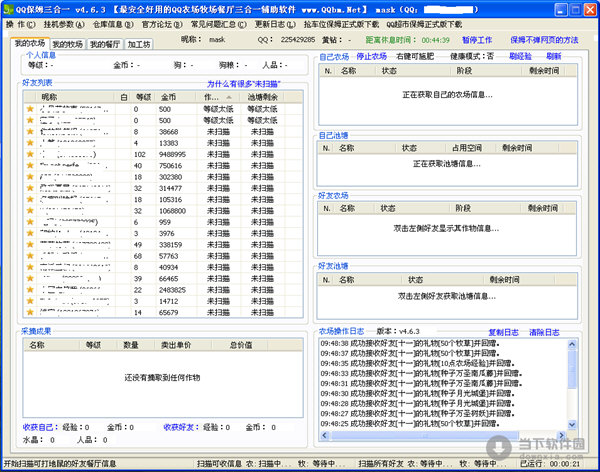Viewport: 600px width, 472px height.
Task: Click the 自己农场 link
Action: click(x=334, y=57)
